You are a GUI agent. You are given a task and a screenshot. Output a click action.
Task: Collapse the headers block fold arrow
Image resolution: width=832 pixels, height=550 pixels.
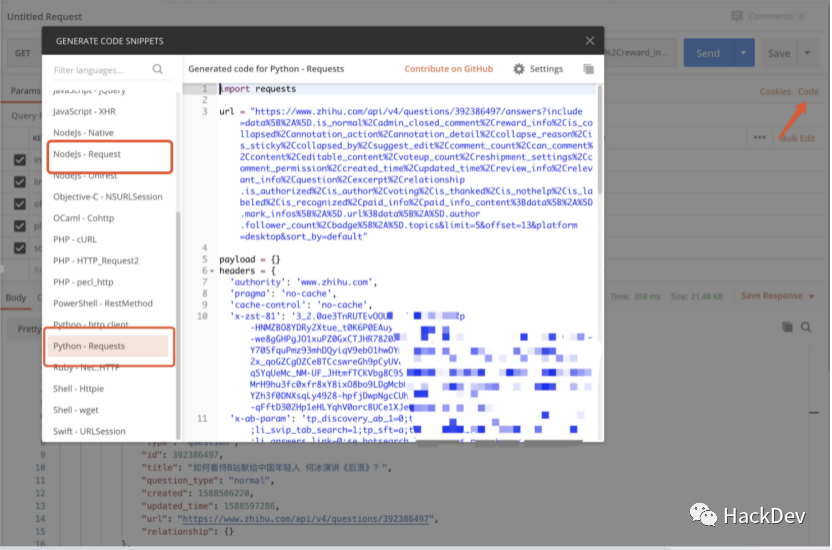[x=212, y=271]
